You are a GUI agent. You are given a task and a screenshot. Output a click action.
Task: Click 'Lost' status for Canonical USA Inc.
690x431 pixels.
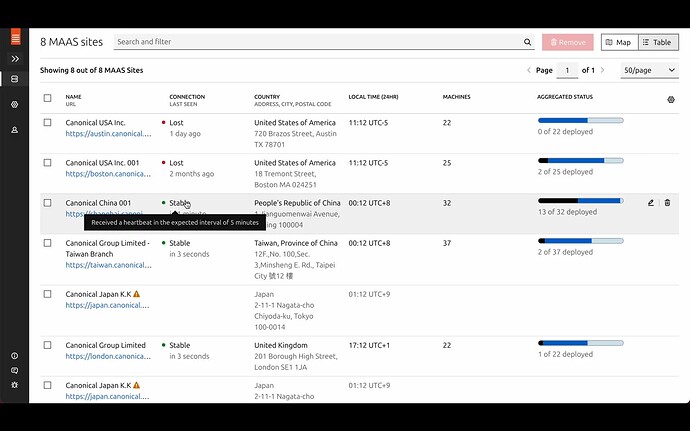(x=176, y=122)
